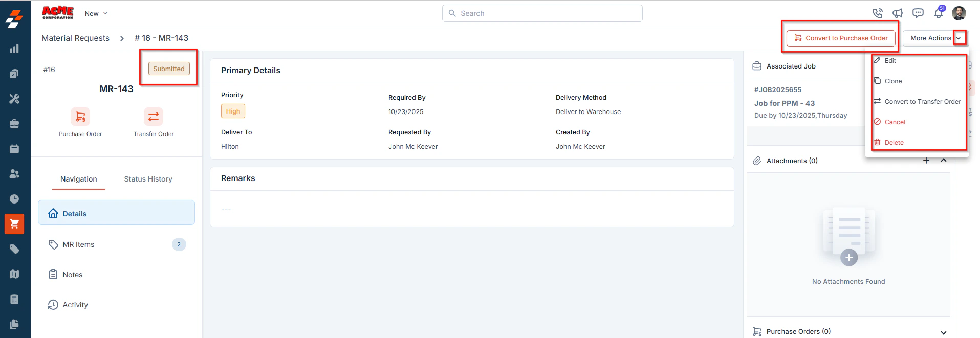Click the Purchase Order cart icon under MR-143
Image resolution: width=980 pixels, height=338 pixels.
[80, 117]
